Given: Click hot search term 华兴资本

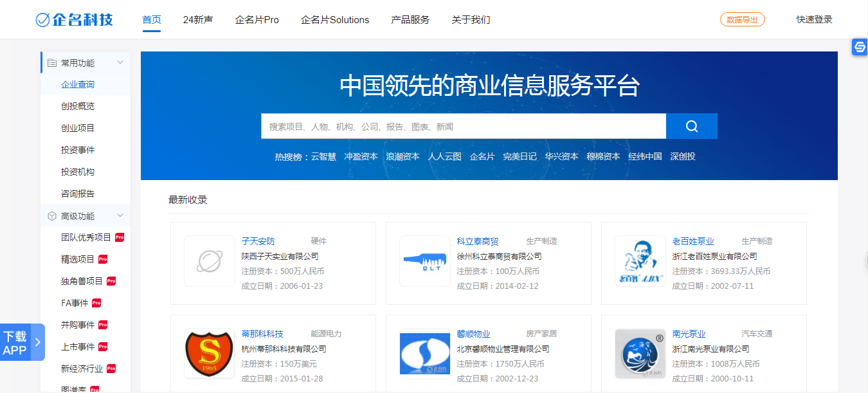Looking at the screenshot, I should [x=561, y=156].
